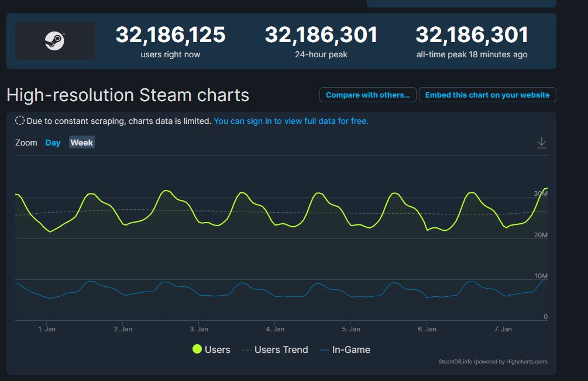Toggle the blue In-Game legend line

[324, 350]
